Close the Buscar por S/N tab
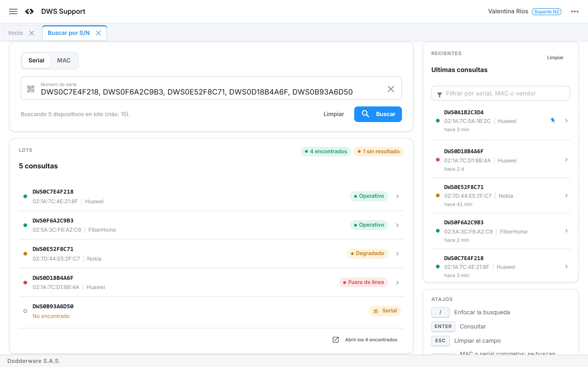This screenshot has height=367, width=588. [98, 33]
